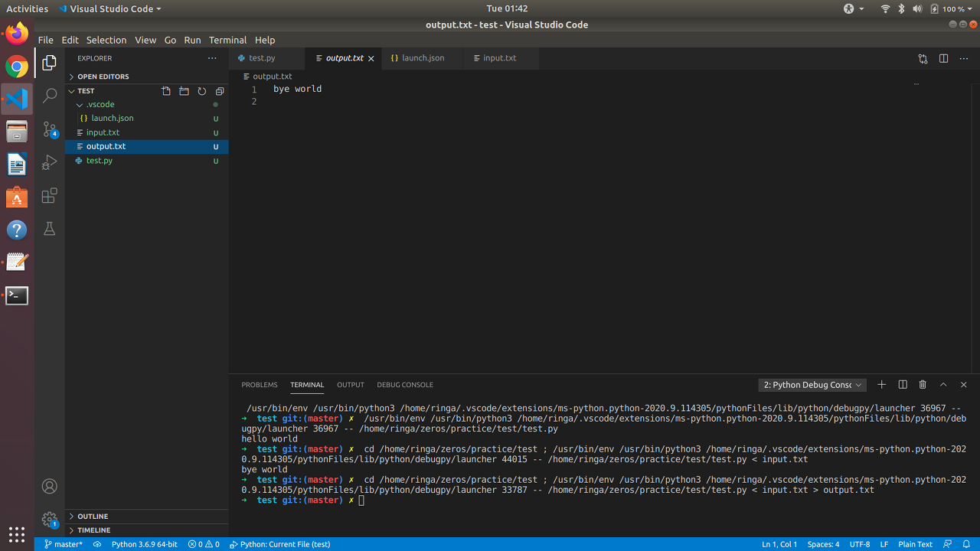Change language mode Plain Text
Screen dimensions: 980x551
point(916,544)
